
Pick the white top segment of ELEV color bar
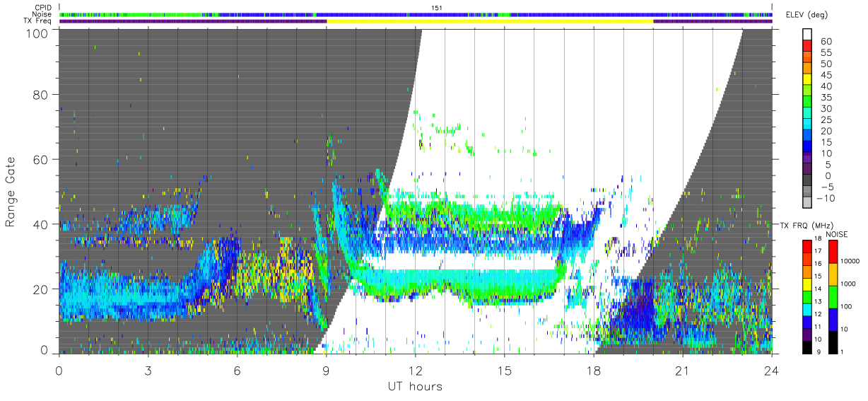[809, 34]
